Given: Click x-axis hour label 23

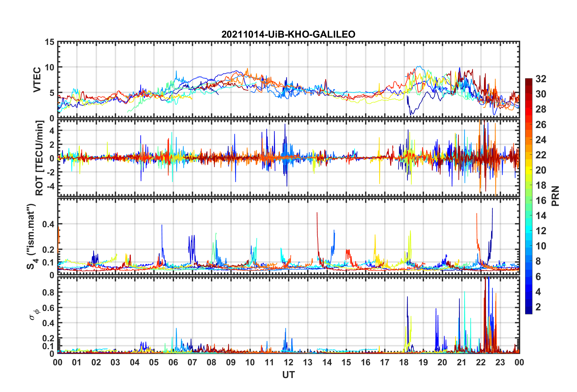Looking at the screenshot, I should point(500,362).
